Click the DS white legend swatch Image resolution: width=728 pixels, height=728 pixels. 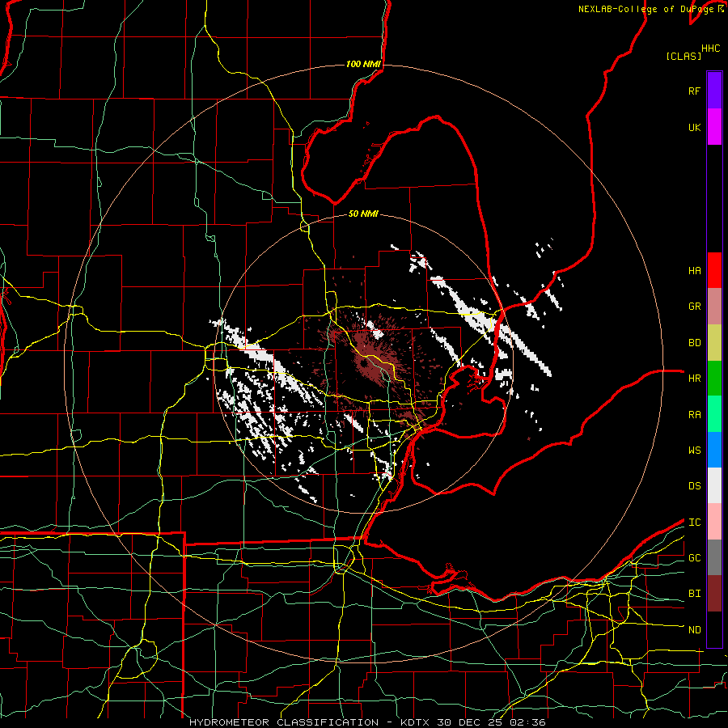(x=714, y=485)
